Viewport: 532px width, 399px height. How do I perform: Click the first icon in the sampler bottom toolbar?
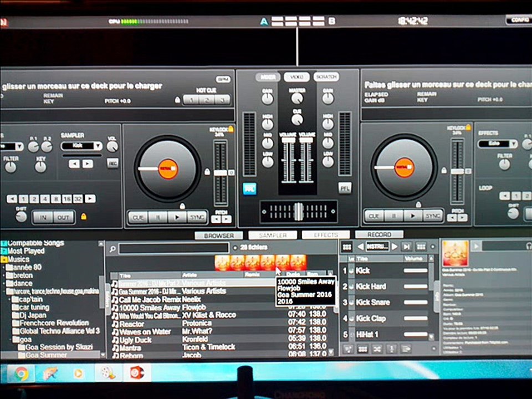pos(348,349)
